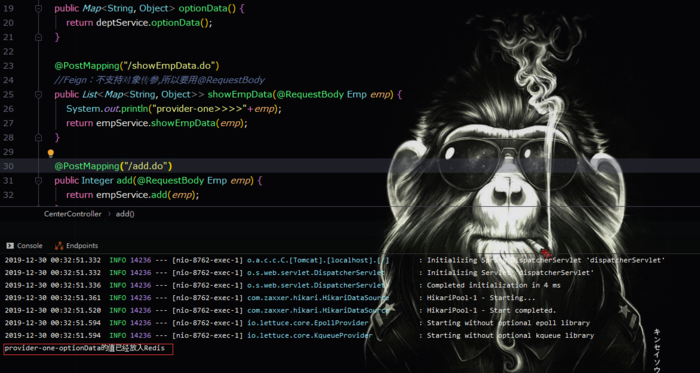Click the Console tab icon
The image size is (700, 373).
tap(9, 246)
